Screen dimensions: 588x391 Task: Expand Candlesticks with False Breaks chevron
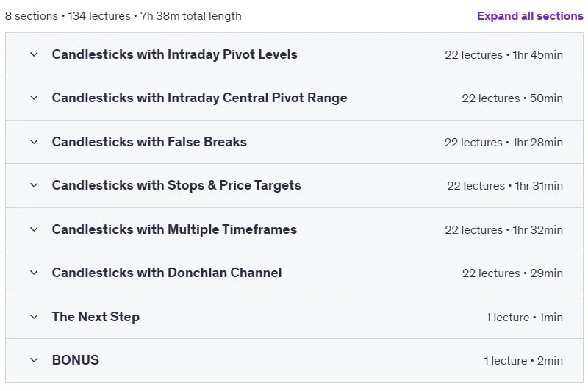[x=34, y=142]
